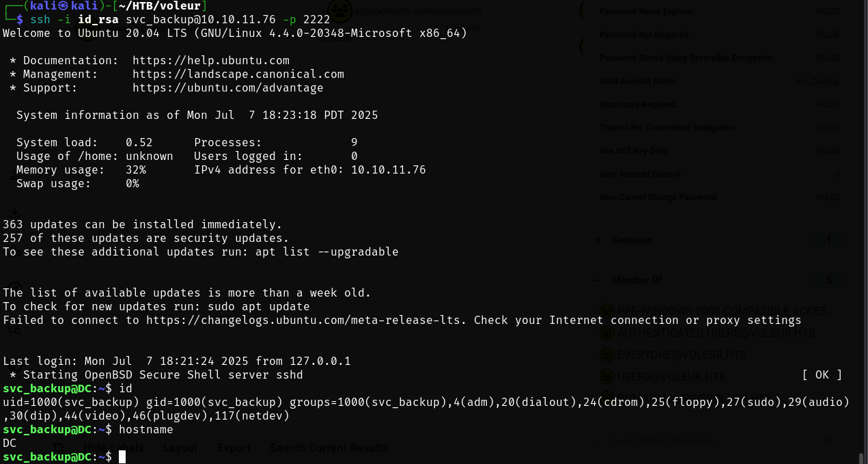This screenshot has height=464, width=868.
Task: Click the crop icon beside Hide Labels
Action: 58,448
